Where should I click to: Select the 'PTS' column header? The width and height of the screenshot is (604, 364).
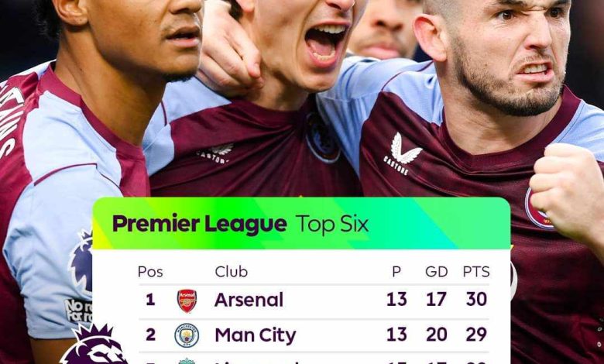point(476,272)
